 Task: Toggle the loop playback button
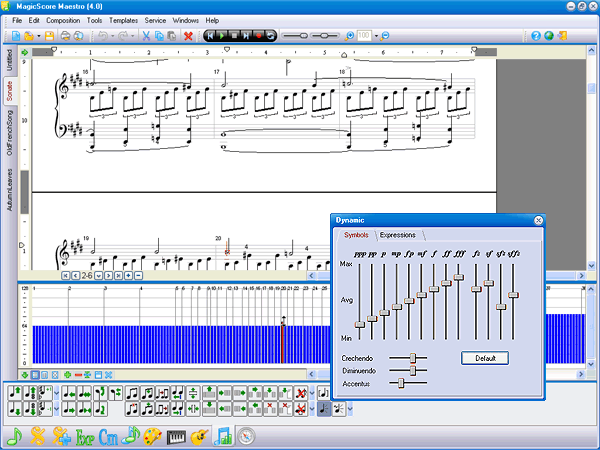point(271,36)
